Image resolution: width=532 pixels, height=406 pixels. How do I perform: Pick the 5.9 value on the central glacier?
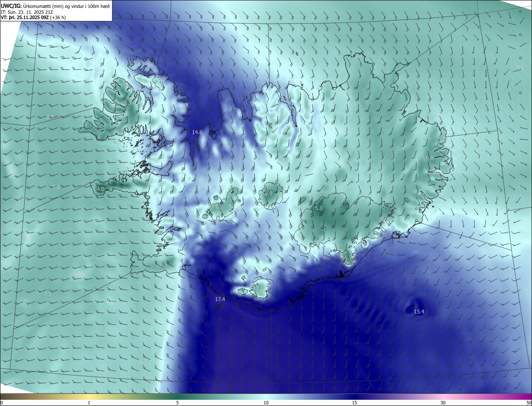click(268, 193)
